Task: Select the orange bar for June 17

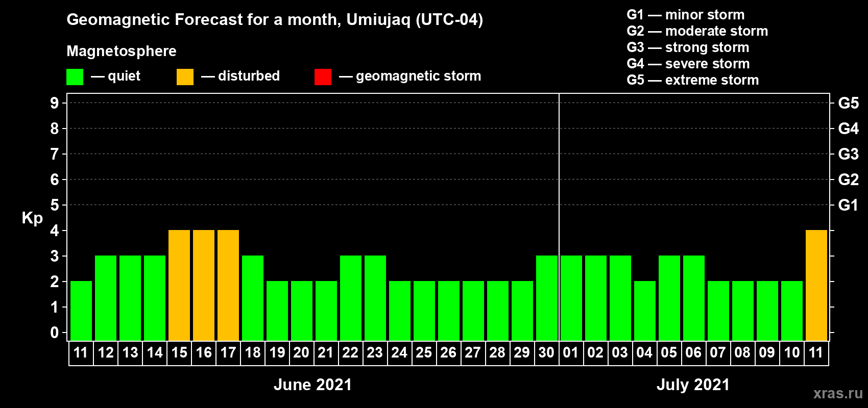Action: click(x=228, y=285)
